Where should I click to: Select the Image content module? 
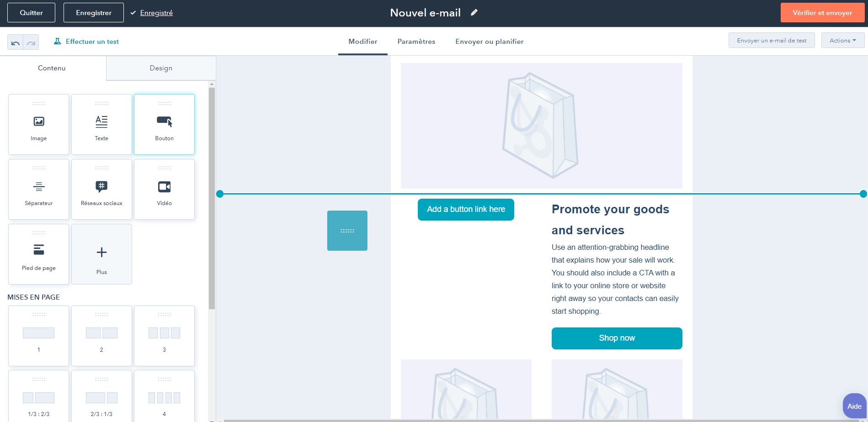point(38,124)
